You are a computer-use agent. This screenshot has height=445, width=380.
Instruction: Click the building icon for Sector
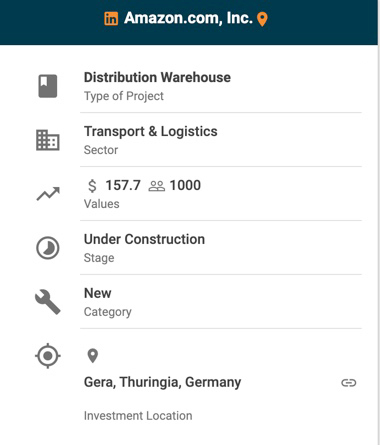click(48, 140)
